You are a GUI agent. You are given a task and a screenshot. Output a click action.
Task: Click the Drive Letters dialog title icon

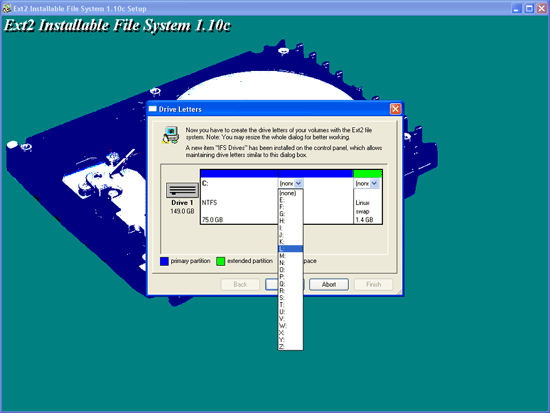(x=153, y=109)
